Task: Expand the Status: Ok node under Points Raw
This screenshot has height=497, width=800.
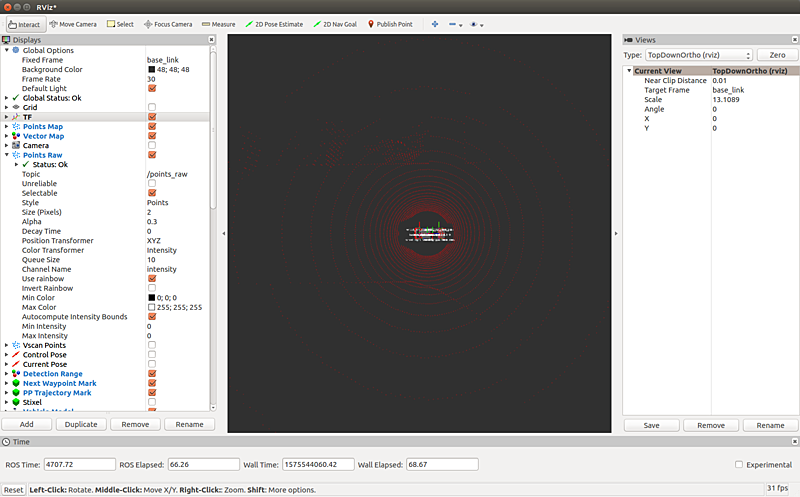Action: point(16,165)
